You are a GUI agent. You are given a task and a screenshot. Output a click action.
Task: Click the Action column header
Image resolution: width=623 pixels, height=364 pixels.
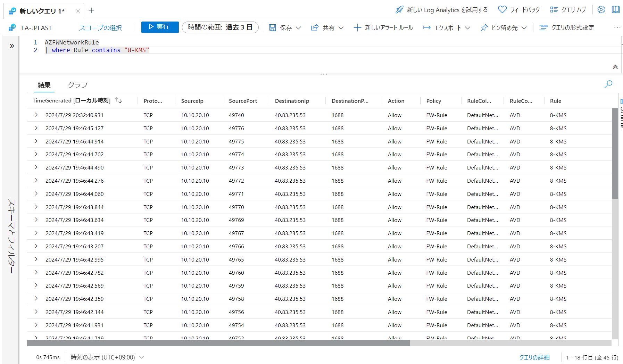tap(396, 101)
